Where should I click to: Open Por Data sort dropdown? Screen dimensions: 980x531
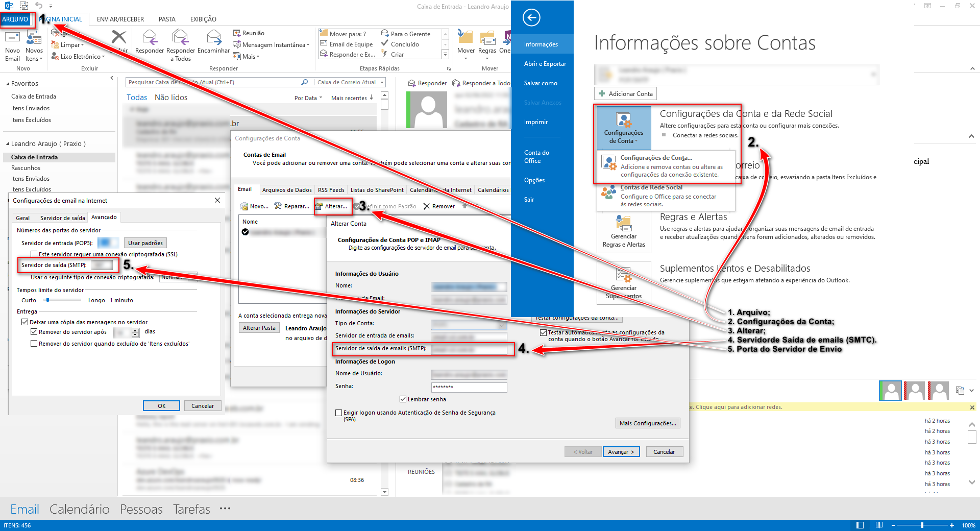pos(308,98)
